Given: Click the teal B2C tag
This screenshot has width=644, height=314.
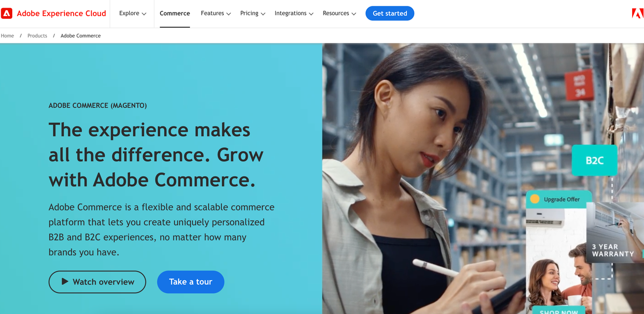Looking at the screenshot, I should point(594,160).
